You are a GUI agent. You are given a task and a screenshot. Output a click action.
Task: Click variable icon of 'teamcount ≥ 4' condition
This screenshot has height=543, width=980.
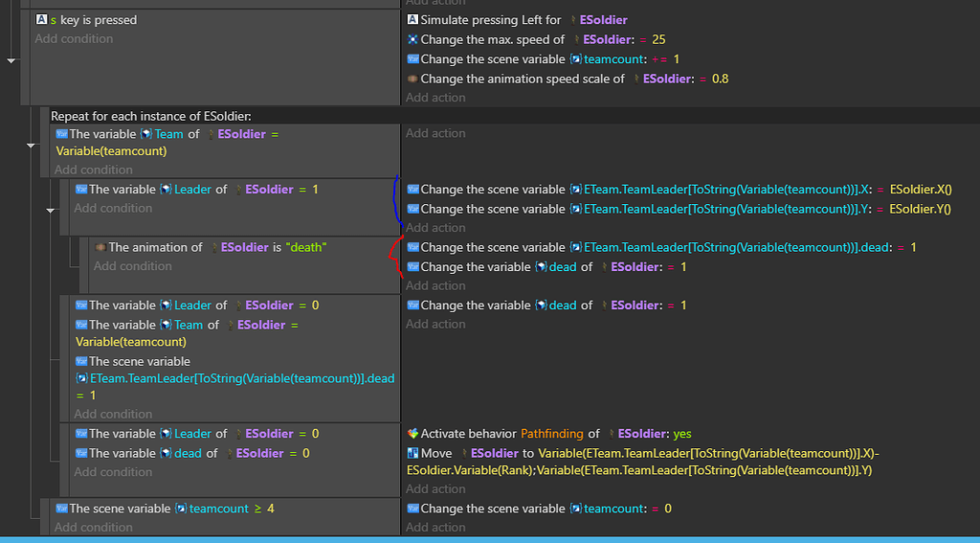tap(61, 509)
